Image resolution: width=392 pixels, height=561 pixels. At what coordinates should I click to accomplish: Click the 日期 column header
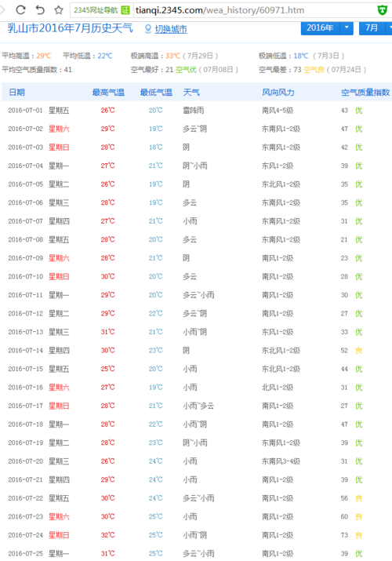(16, 93)
